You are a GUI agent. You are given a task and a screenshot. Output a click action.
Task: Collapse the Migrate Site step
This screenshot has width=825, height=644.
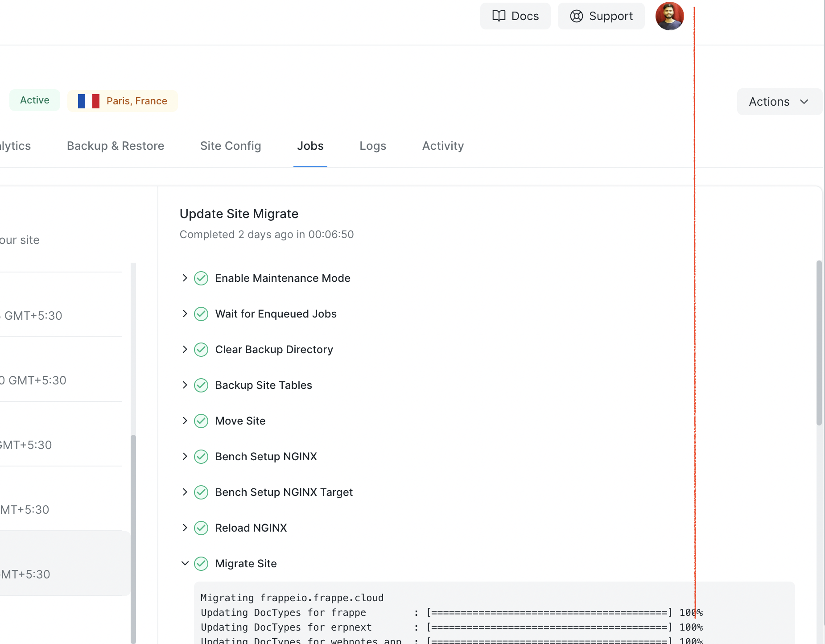pos(185,563)
